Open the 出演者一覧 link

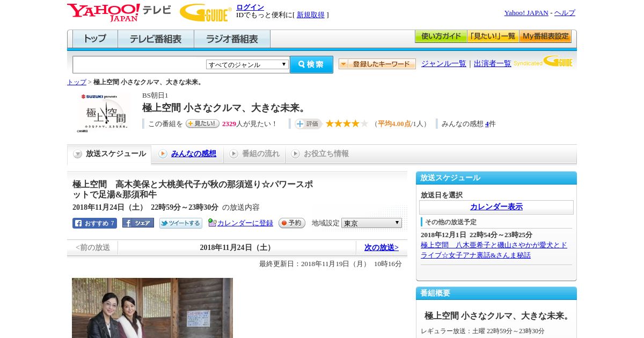(x=492, y=63)
